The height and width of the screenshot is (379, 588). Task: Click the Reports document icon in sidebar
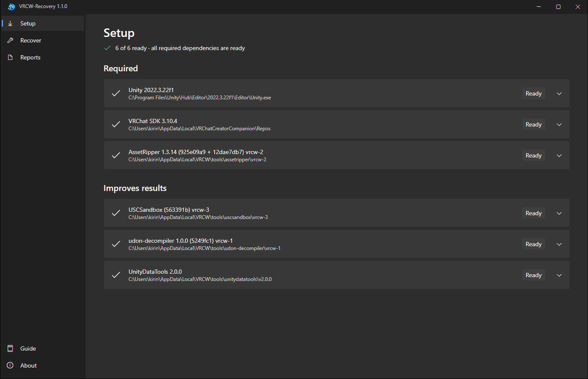pos(10,57)
